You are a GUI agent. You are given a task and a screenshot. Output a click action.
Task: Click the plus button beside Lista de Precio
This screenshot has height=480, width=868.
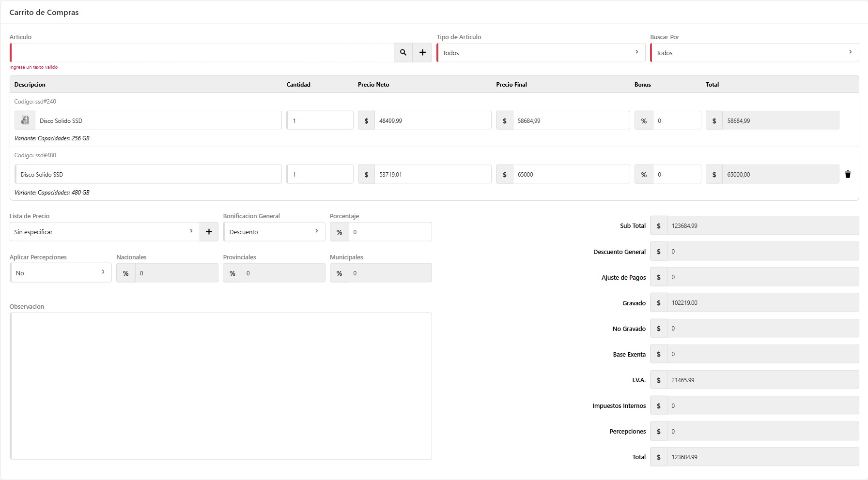point(209,232)
